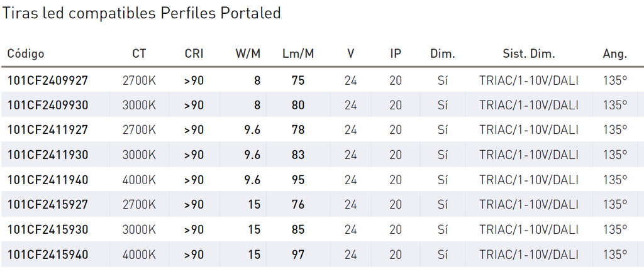Click code 101CF2415940 in last row
The image size is (644, 274).
[x=48, y=255]
